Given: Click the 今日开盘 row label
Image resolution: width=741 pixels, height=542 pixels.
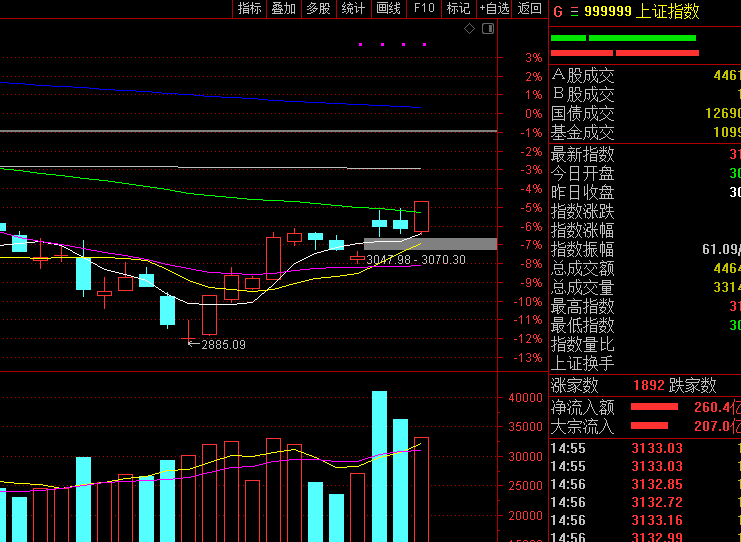Looking at the screenshot, I should point(583,173).
